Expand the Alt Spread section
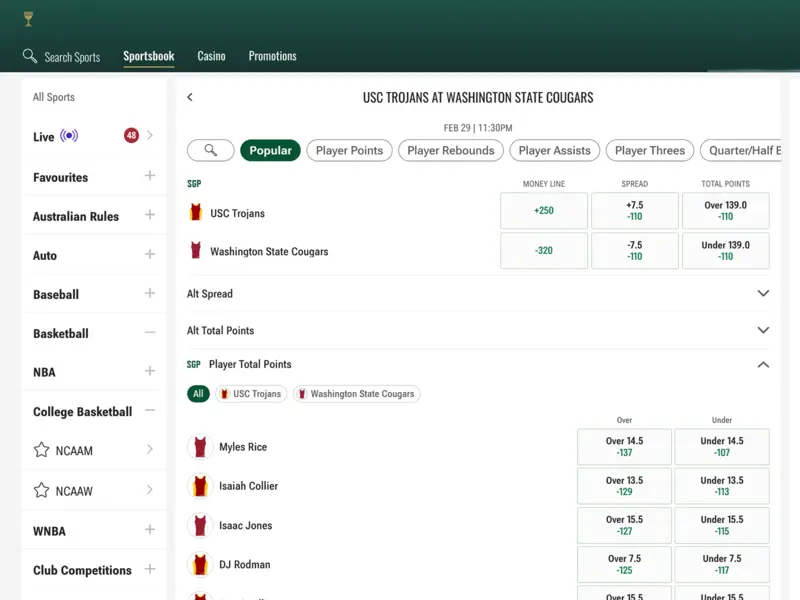 763,294
